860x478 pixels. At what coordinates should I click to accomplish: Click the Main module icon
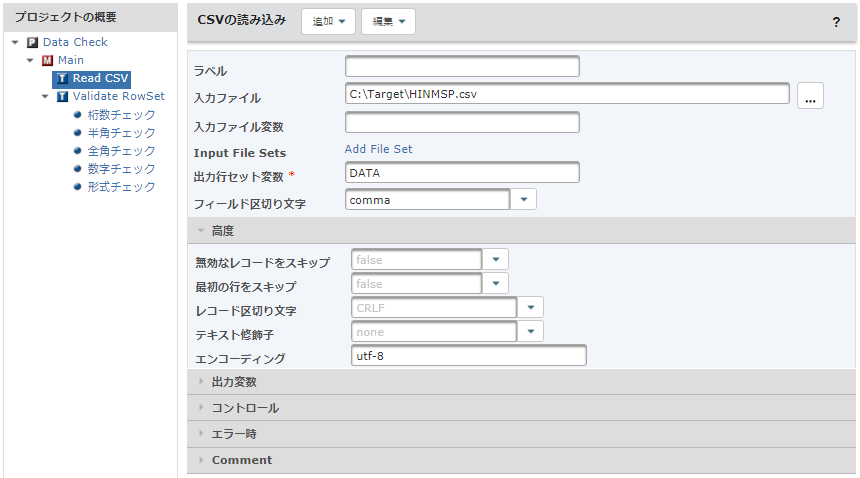pos(48,60)
